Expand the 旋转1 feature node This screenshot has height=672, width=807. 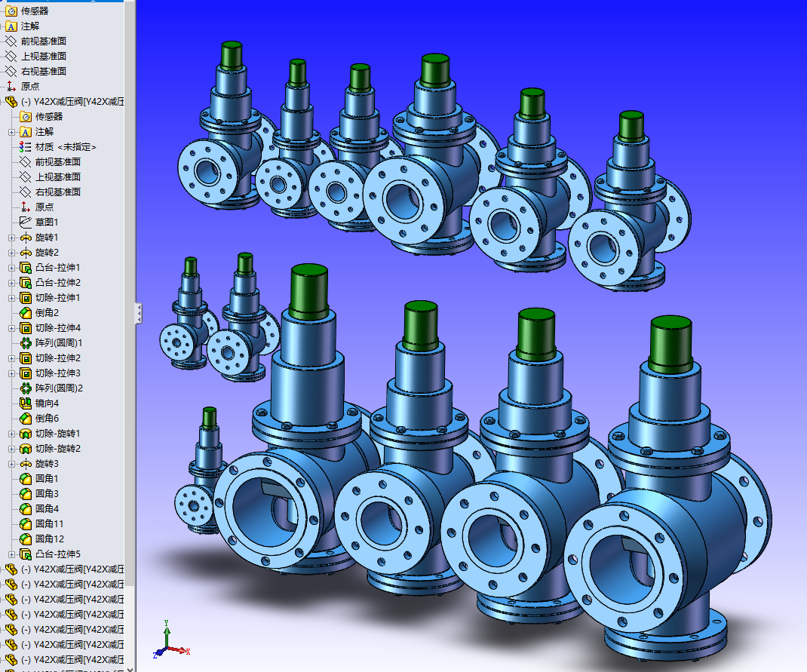(x=12, y=238)
